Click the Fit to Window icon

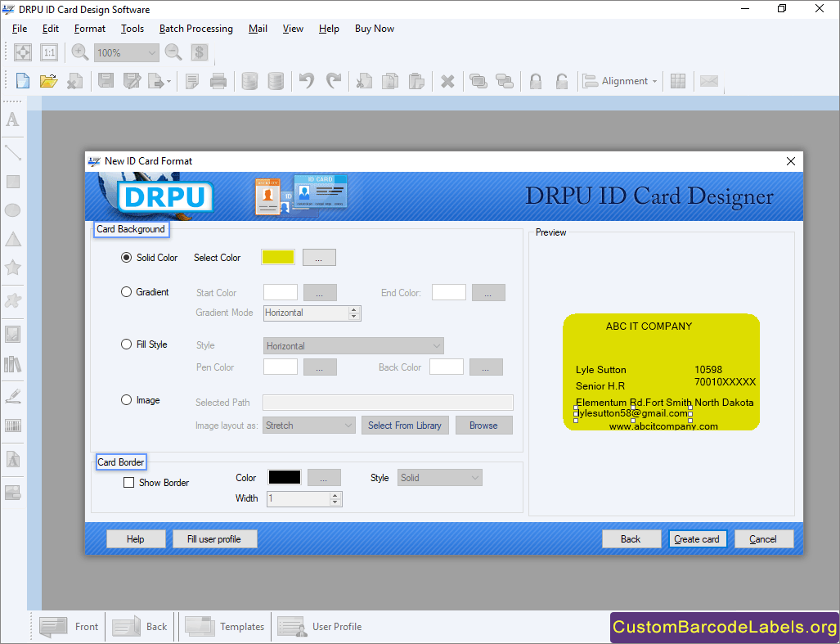(x=23, y=52)
